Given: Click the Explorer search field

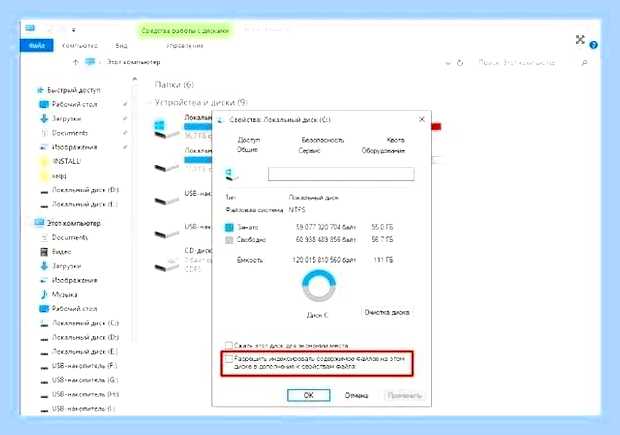Looking at the screenshot, I should point(517,62).
